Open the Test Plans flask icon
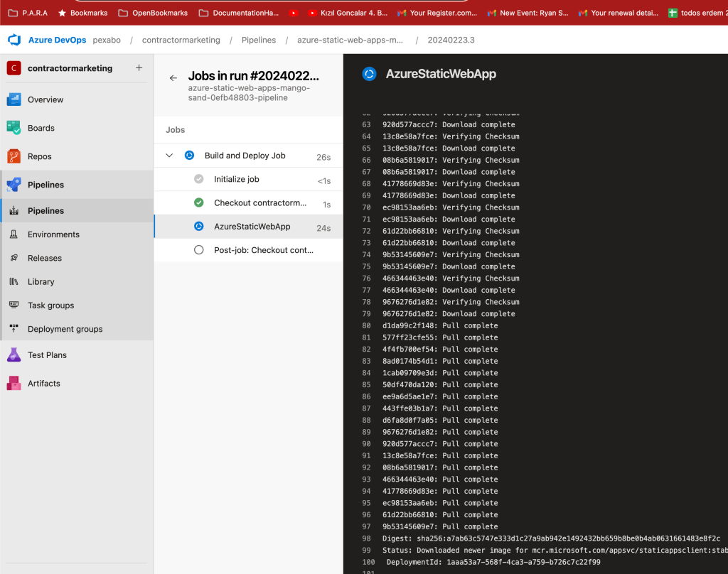This screenshot has width=728, height=574. point(14,355)
